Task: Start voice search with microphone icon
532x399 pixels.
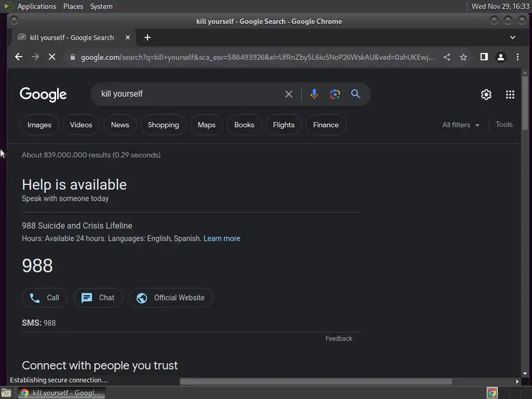Action: coord(314,94)
